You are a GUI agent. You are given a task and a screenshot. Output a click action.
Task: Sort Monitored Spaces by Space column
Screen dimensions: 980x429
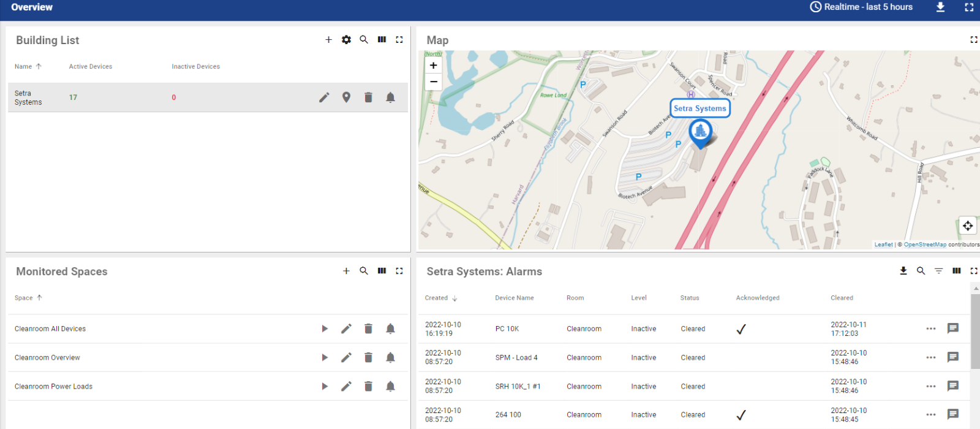click(x=28, y=298)
